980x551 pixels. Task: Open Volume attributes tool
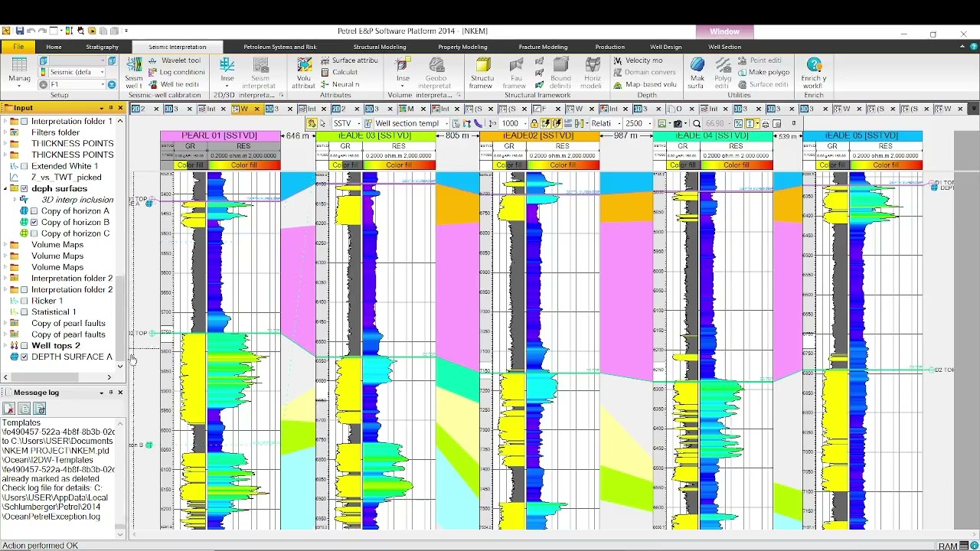[303, 73]
